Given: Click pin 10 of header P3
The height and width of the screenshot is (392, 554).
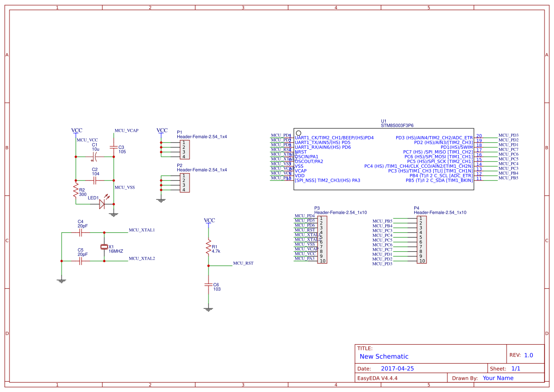Looking at the screenshot, I should point(323,261).
